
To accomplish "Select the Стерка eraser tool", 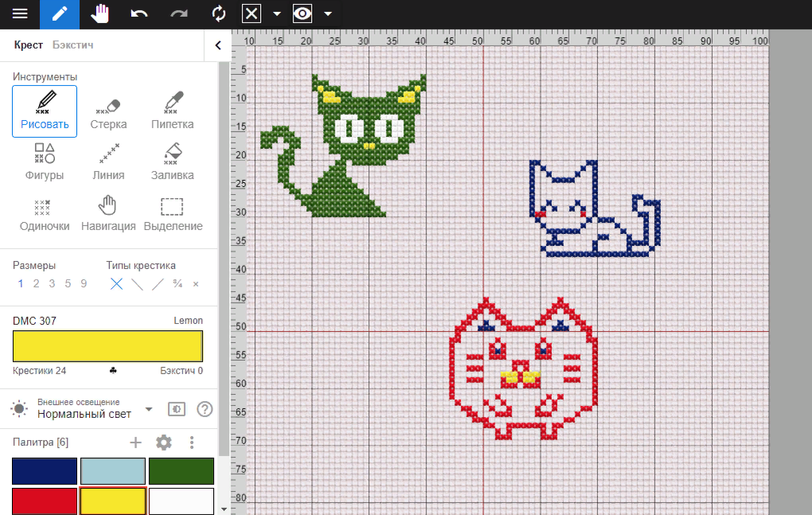I will pyautogui.click(x=108, y=111).
